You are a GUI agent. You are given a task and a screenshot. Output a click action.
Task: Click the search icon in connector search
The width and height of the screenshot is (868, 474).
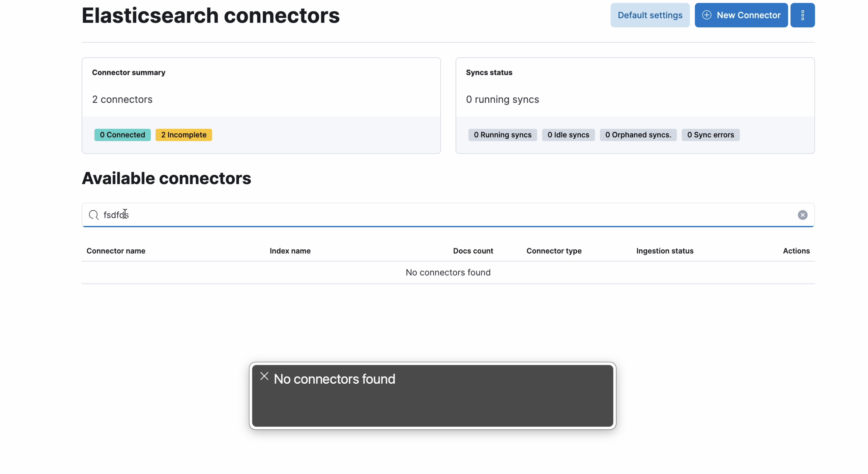(93, 214)
